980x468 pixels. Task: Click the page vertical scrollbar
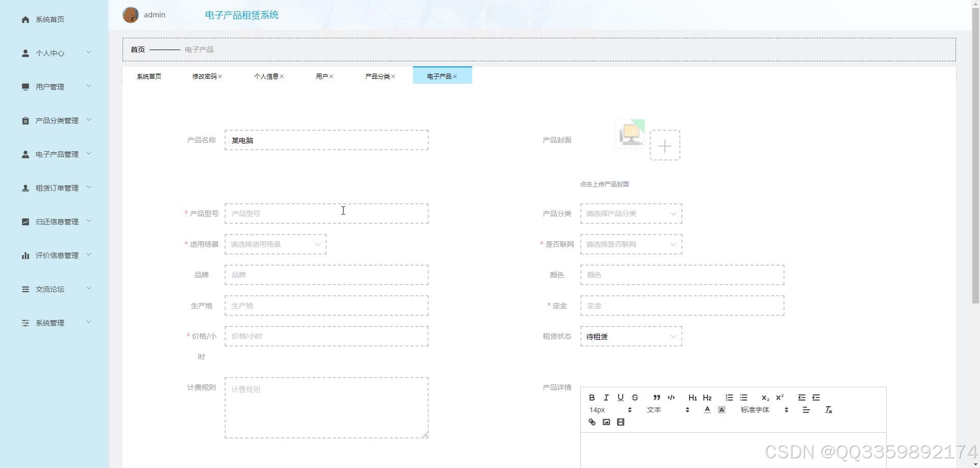coord(975,156)
